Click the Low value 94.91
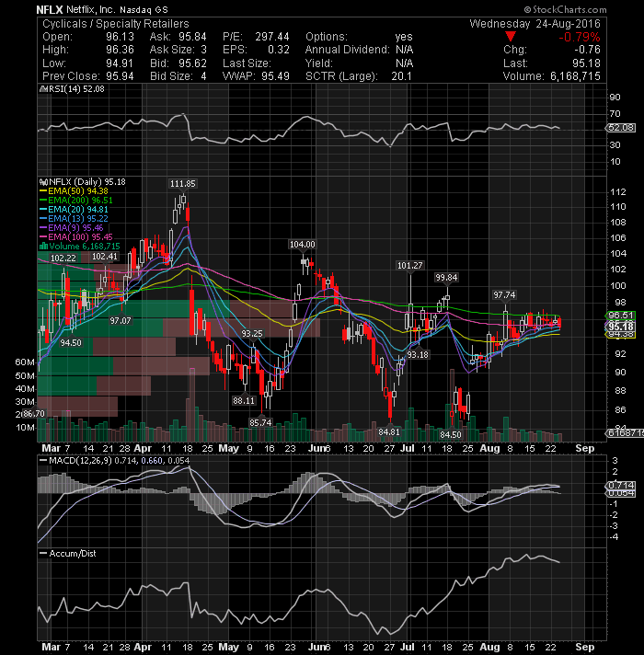 [x=120, y=63]
